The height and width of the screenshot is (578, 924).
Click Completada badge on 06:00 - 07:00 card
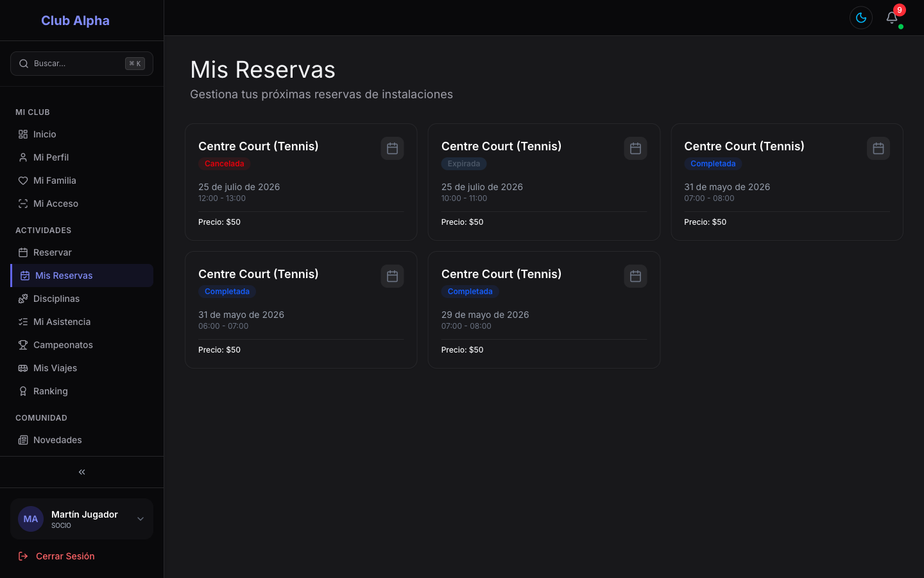[227, 292]
